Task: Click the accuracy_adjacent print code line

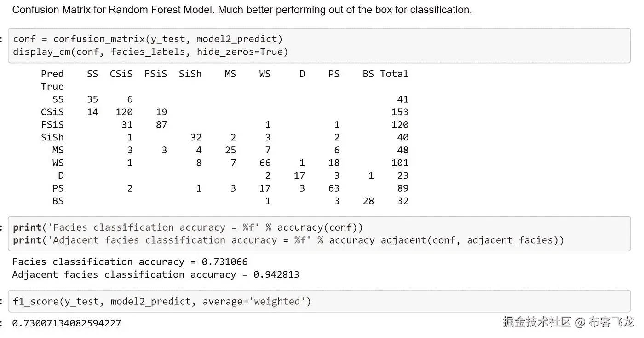Action: coord(288,240)
